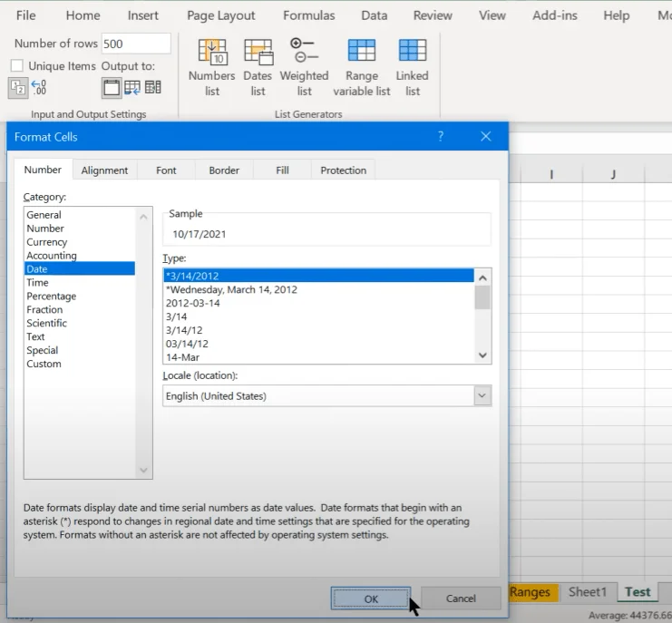Choose the 3/14/12 date type
Screen dimensions: 672x623
[319, 330]
